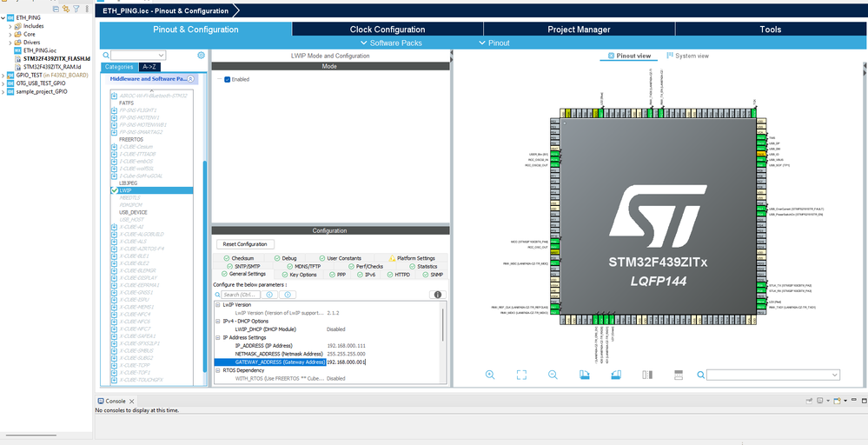Image resolution: width=868 pixels, height=445 pixels.
Task: Click the Reset Configuration button
Action: [x=245, y=244]
